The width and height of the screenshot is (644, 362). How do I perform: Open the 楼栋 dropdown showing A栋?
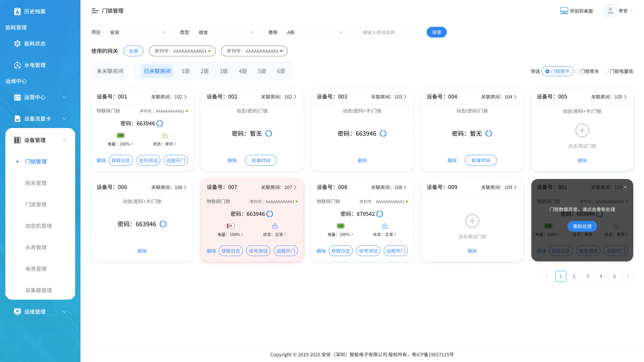pyautogui.click(x=315, y=32)
